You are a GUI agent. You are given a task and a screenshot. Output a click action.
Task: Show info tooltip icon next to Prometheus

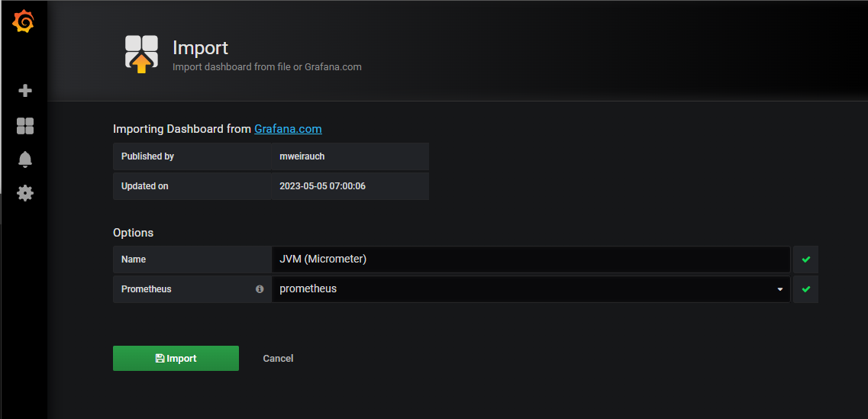click(260, 289)
